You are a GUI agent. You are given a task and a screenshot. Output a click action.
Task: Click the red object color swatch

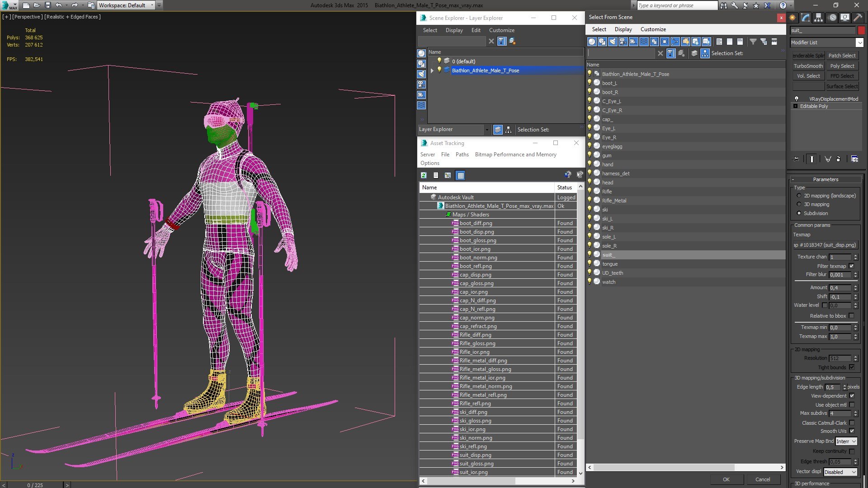pyautogui.click(x=861, y=30)
